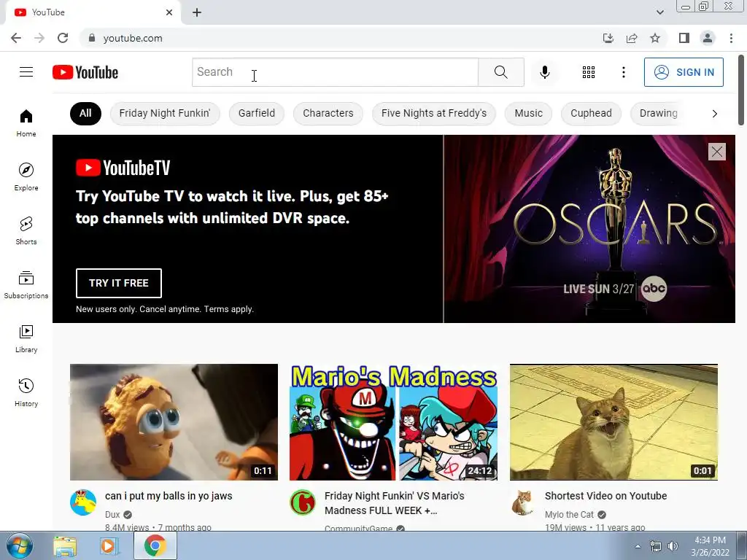Open the taskbar clock
Image resolution: width=747 pixels, height=560 pixels.
[710, 546]
